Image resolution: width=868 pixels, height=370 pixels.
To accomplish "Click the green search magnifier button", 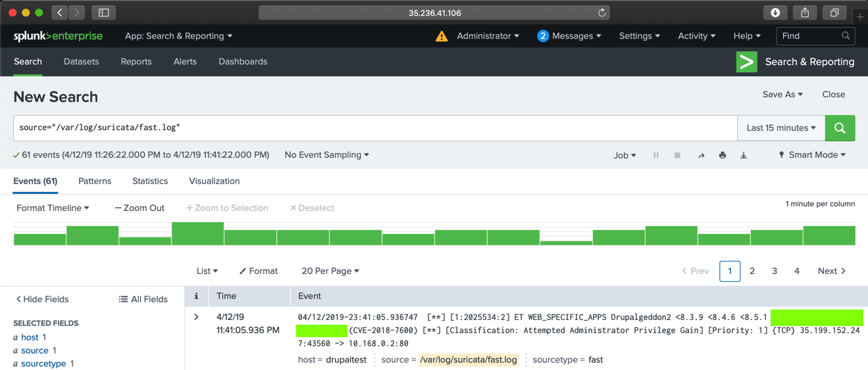I will [x=840, y=128].
